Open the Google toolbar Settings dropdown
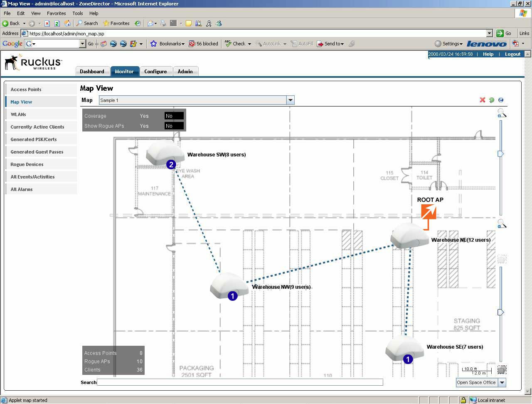Image resolution: width=532 pixels, height=404 pixels. click(449, 44)
